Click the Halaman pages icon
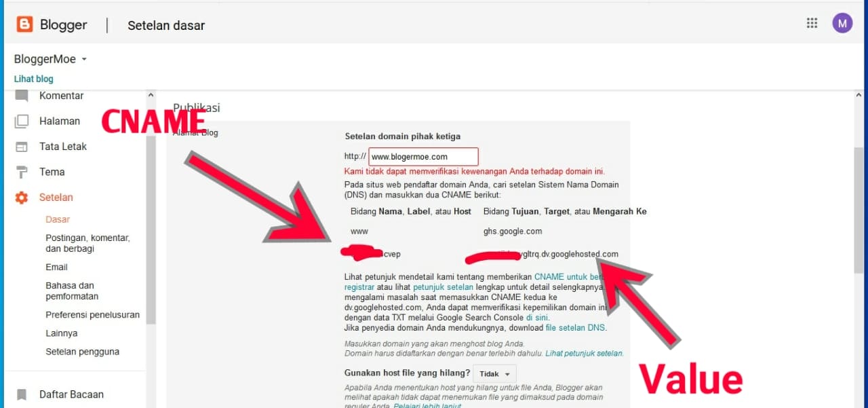 click(x=22, y=121)
